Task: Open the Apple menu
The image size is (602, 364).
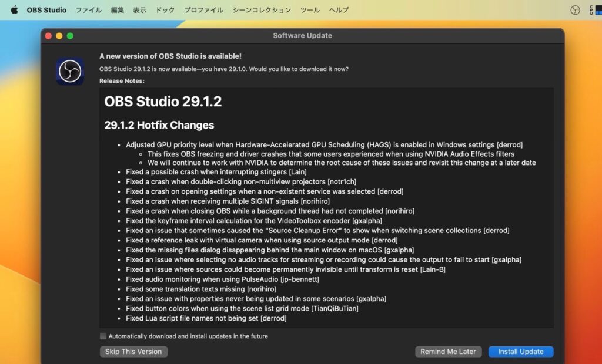Action: (14, 9)
